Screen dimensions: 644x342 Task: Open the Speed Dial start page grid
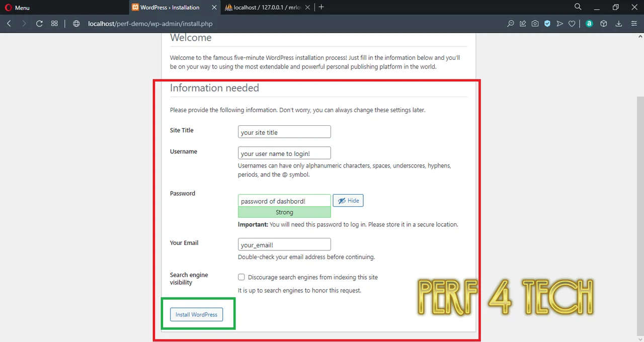[x=54, y=24]
